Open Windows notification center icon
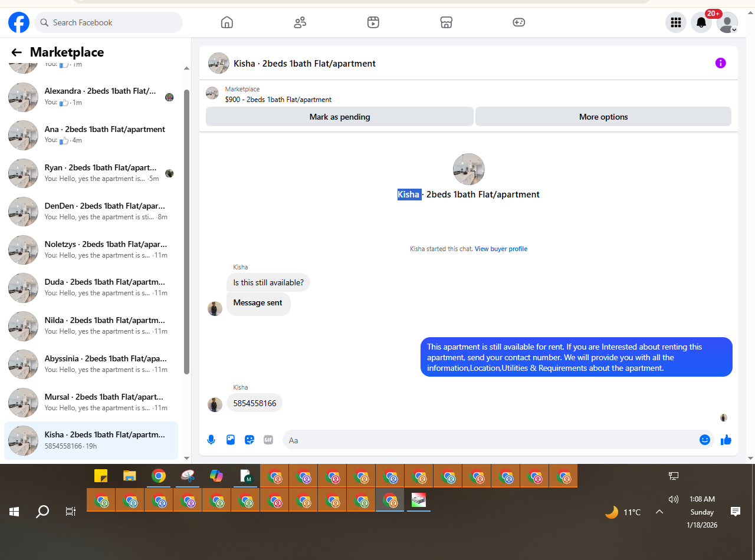Image resolution: width=755 pixels, height=560 pixels. (x=736, y=512)
